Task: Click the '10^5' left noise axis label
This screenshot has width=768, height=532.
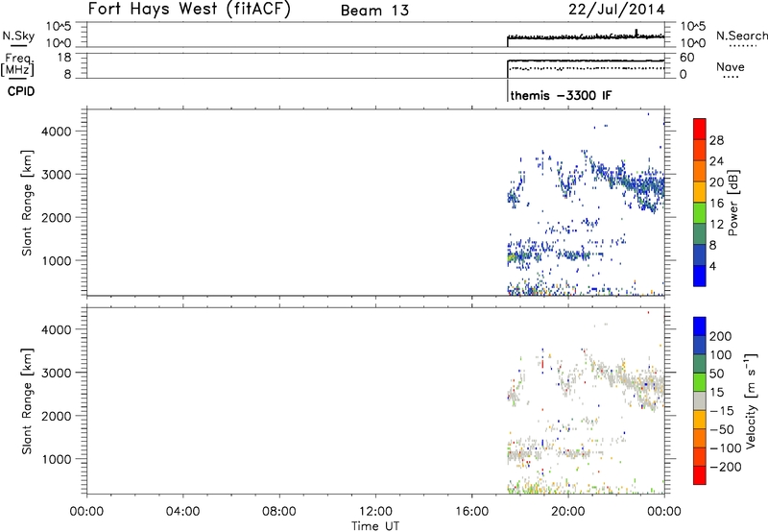Action: pos(59,27)
